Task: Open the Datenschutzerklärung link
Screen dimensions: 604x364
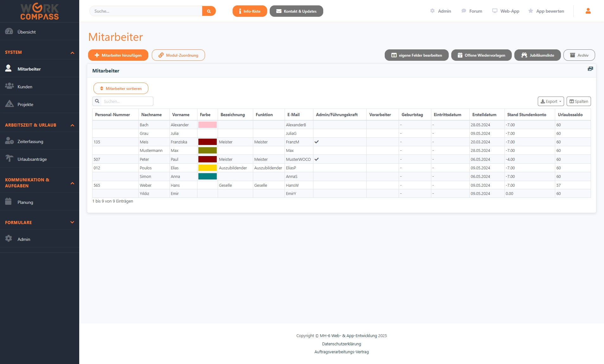Action: point(341,344)
